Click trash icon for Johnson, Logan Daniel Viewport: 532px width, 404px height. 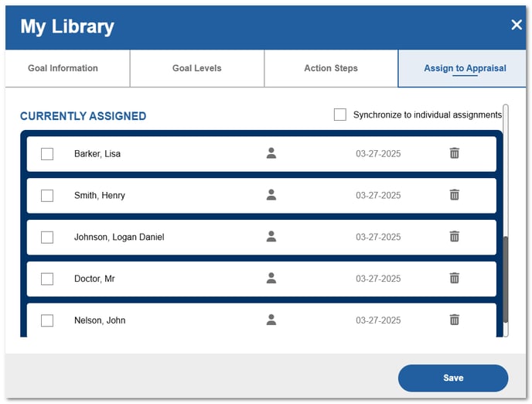point(455,236)
